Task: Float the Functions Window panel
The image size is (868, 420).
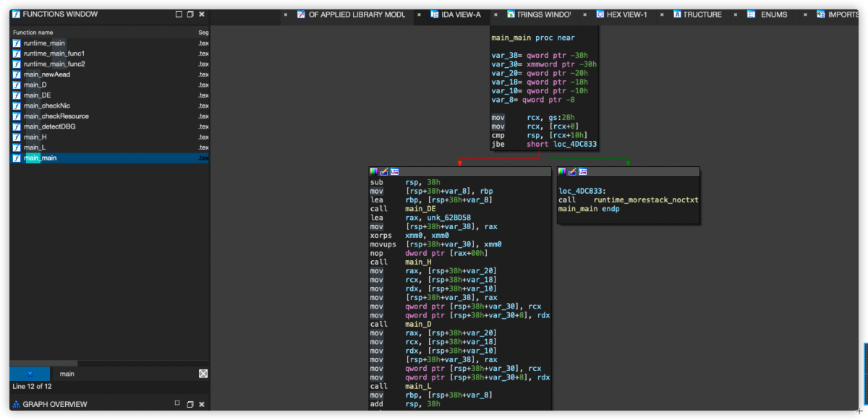Action: coord(190,14)
